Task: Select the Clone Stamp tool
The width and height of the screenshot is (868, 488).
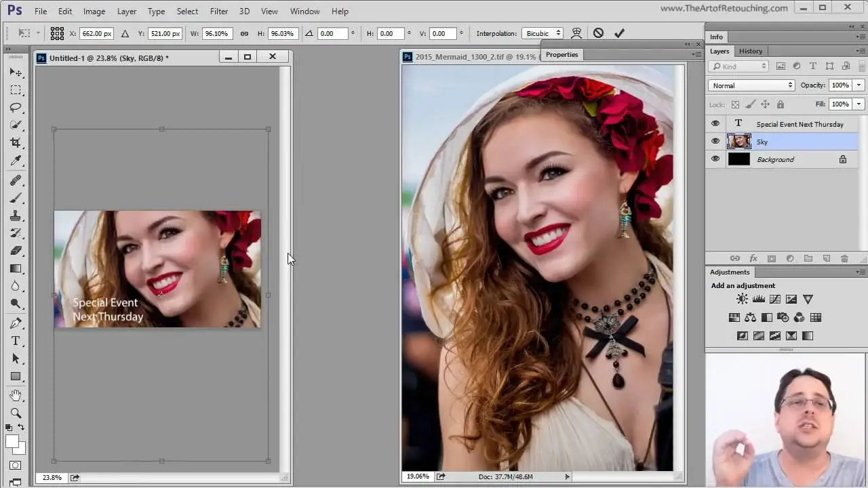Action: pos(16,216)
